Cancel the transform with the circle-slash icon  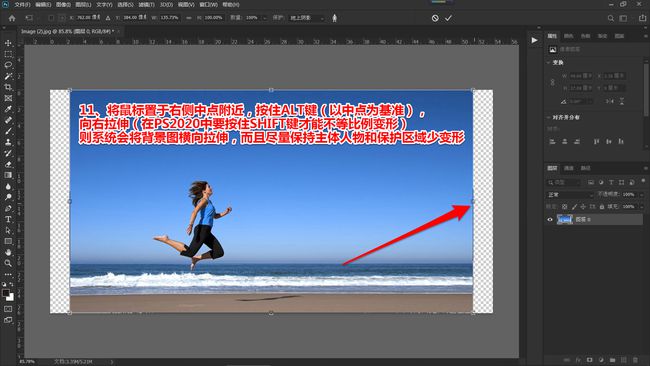pyautogui.click(x=435, y=18)
